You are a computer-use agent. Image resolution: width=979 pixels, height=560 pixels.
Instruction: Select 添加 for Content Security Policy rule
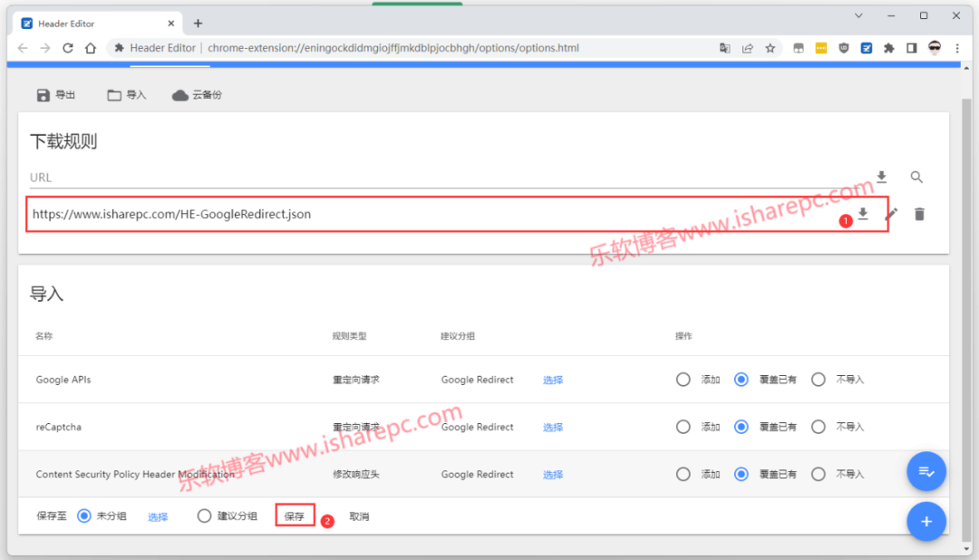[x=683, y=475]
